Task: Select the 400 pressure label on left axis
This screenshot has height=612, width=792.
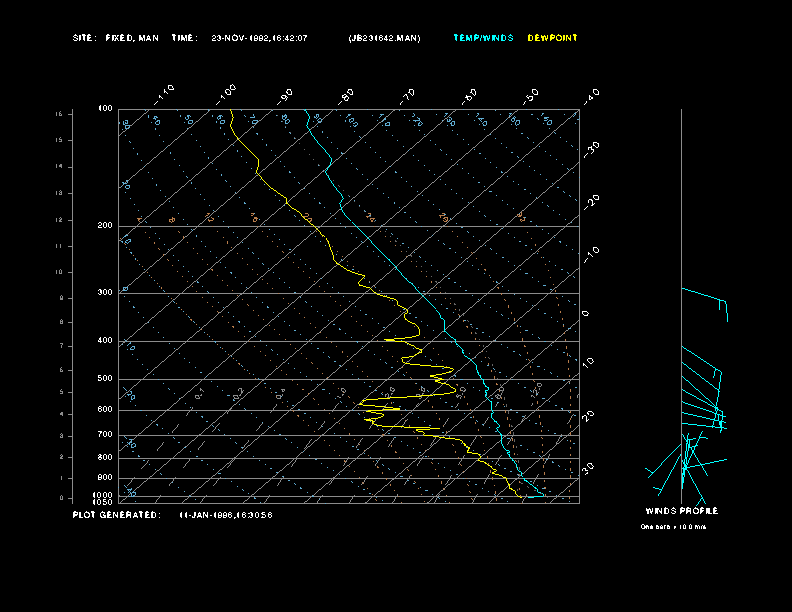Action: [105, 341]
